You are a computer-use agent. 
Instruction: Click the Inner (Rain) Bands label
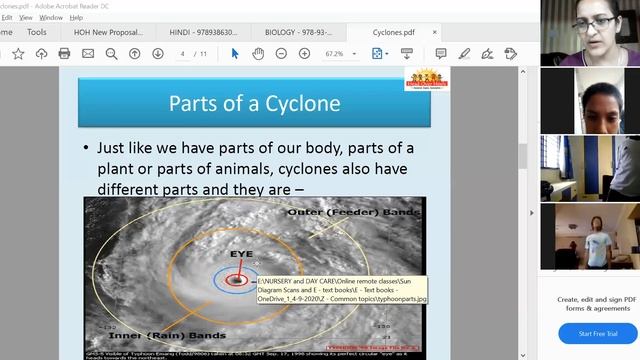point(167,335)
